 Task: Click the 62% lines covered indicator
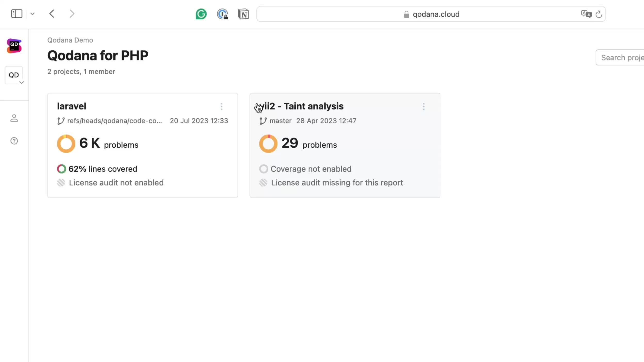(97, 169)
